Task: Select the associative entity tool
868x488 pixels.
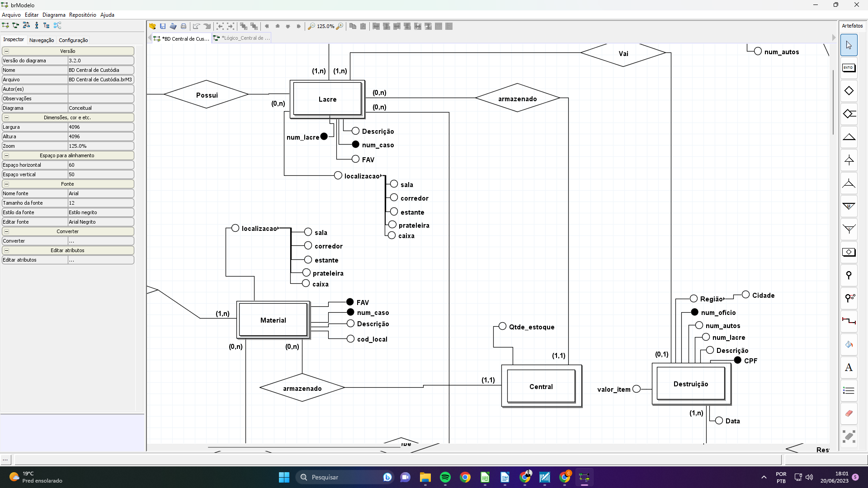Action: [849, 252]
